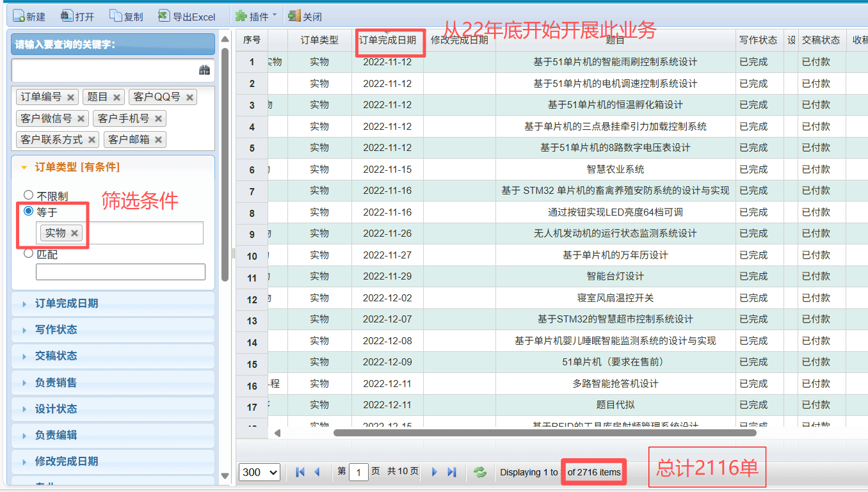Click the table's horizontal scrollbar
868x492 pixels.
(544, 433)
